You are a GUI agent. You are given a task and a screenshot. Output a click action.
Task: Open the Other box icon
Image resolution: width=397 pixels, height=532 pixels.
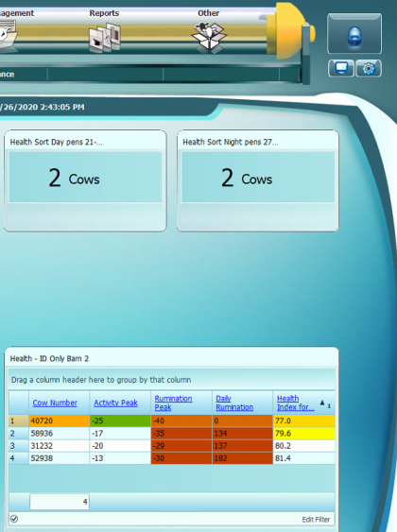(209, 37)
